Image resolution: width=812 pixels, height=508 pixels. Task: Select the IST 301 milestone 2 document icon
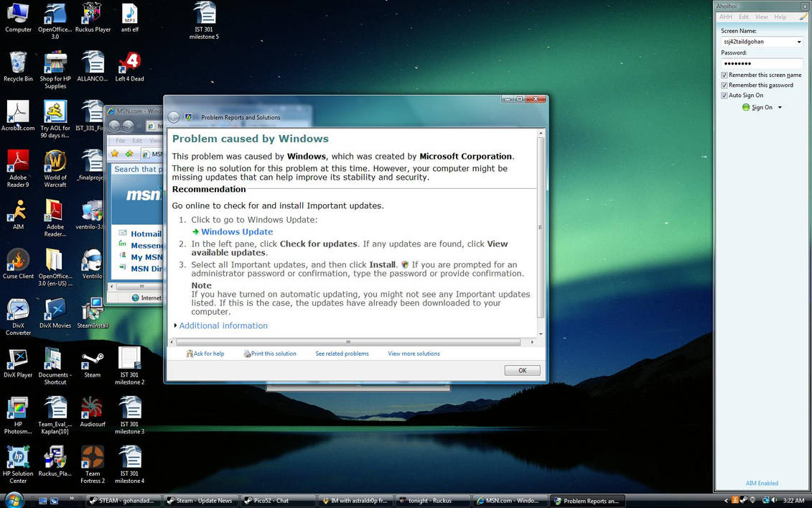click(x=129, y=366)
